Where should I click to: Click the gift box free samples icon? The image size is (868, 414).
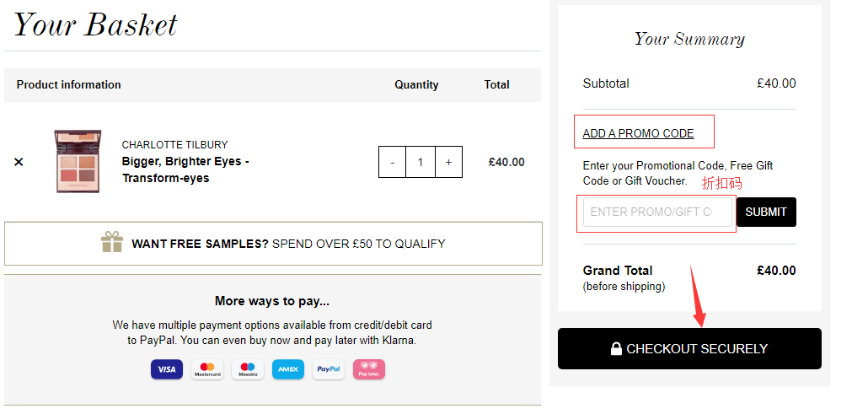pyautogui.click(x=112, y=243)
